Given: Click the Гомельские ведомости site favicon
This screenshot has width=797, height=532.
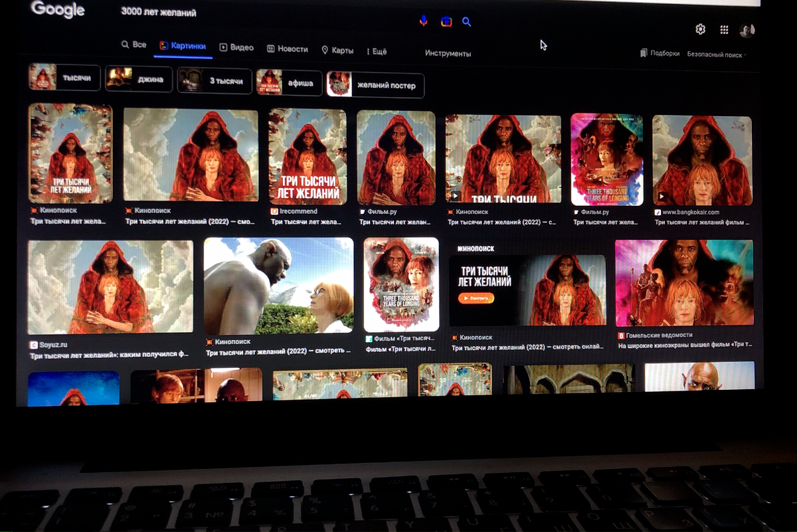Looking at the screenshot, I should [x=621, y=336].
